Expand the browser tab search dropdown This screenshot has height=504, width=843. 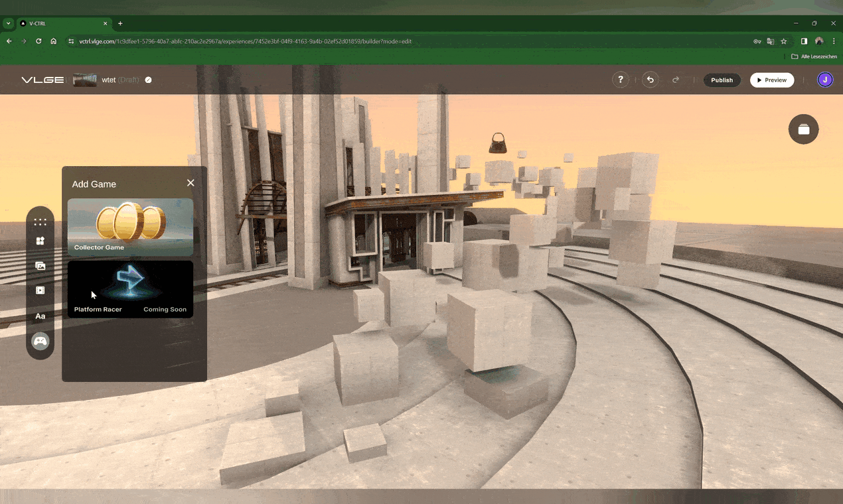(8, 23)
